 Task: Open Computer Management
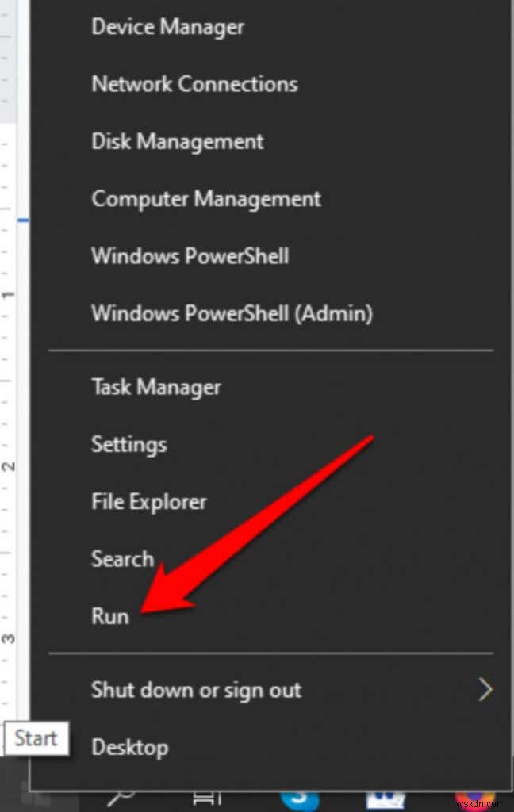[x=205, y=198]
